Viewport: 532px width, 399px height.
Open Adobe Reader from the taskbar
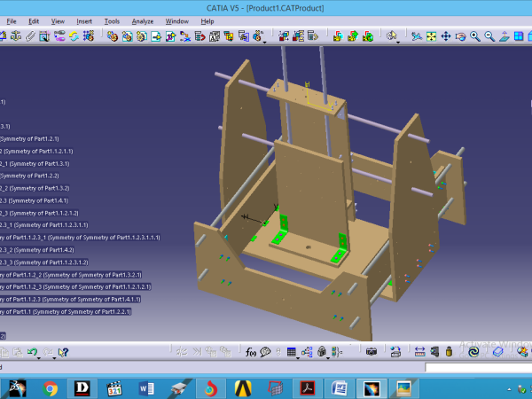[308, 388]
